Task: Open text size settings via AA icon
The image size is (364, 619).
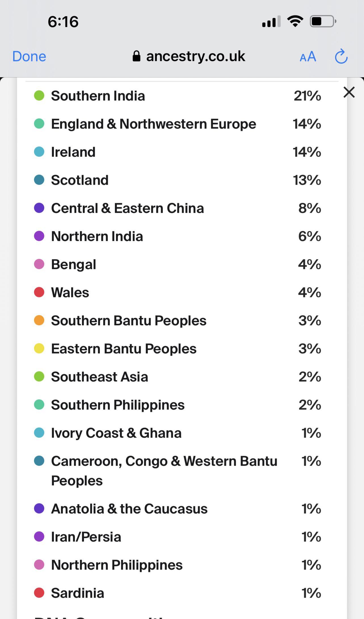Action: (x=308, y=56)
